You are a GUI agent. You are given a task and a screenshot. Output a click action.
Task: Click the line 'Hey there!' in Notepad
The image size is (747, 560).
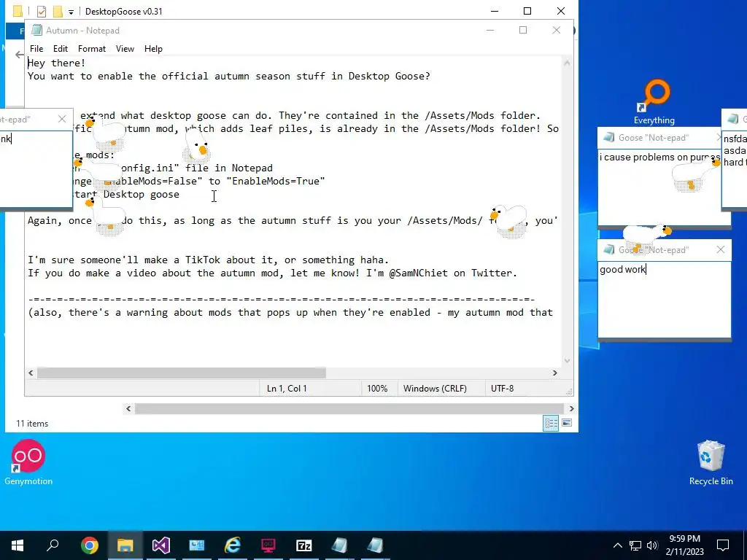click(57, 63)
